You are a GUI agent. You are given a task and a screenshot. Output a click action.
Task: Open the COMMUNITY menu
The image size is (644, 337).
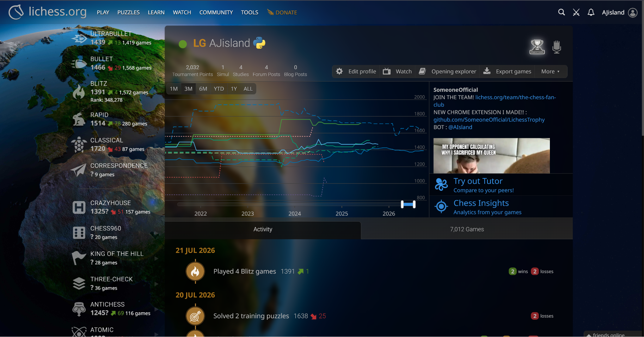216,12
